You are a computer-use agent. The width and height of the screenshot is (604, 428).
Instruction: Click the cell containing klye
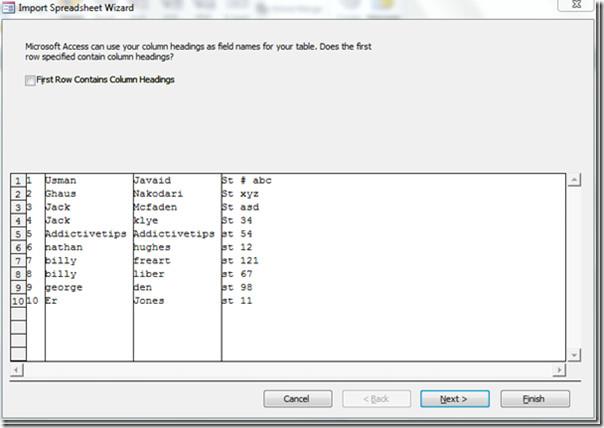(x=177, y=220)
